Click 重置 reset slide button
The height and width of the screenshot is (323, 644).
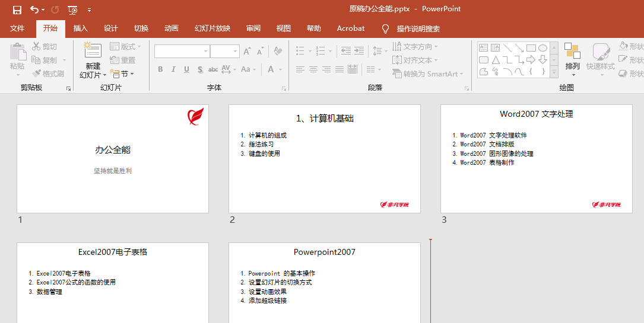pos(123,60)
